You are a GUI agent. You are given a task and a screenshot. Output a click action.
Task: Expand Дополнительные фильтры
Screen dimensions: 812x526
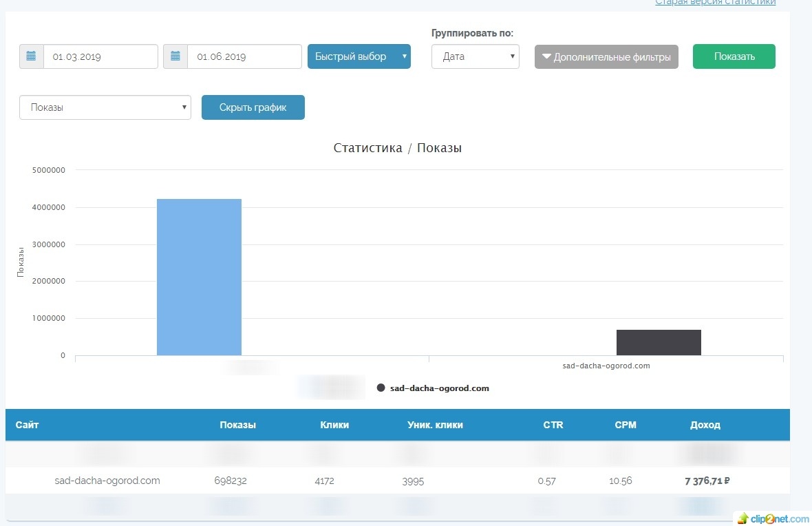pos(606,57)
